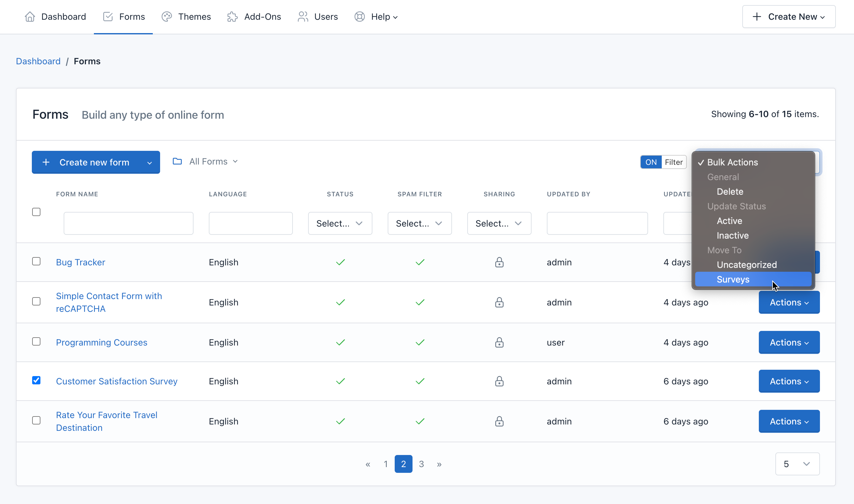854x504 pixels.
Task: Navigate to page 3 in pagination
Action: [x=421, y=464]
